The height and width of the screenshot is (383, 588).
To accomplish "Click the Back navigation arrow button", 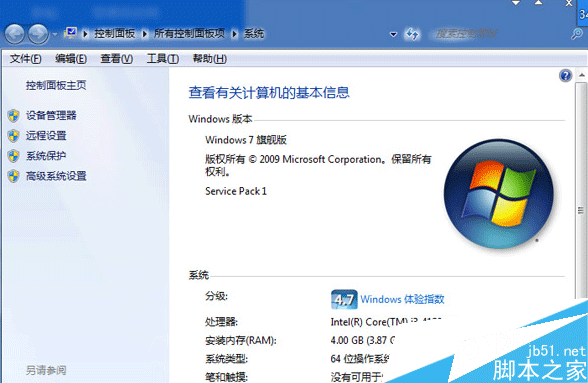I will [15, 34].
